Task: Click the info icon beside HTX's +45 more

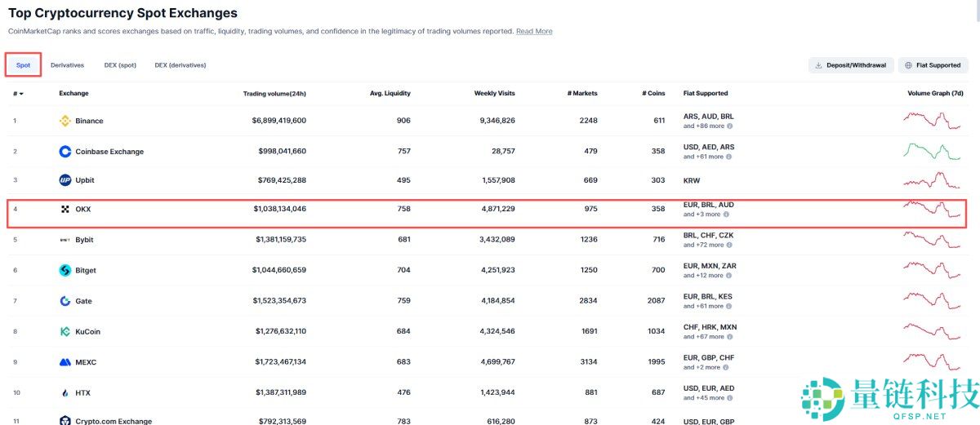Action: point(729,398)
